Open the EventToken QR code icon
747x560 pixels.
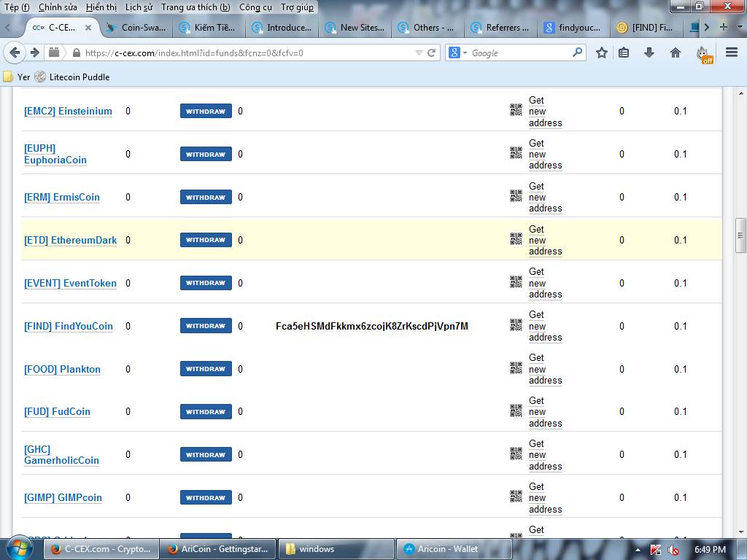tap(516, 282)
